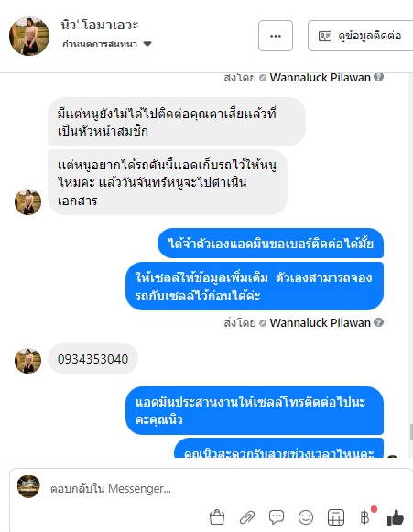Open saved replies speech bubble icon
The height and width of the screenshot is (532, 413).
[277, 517]
